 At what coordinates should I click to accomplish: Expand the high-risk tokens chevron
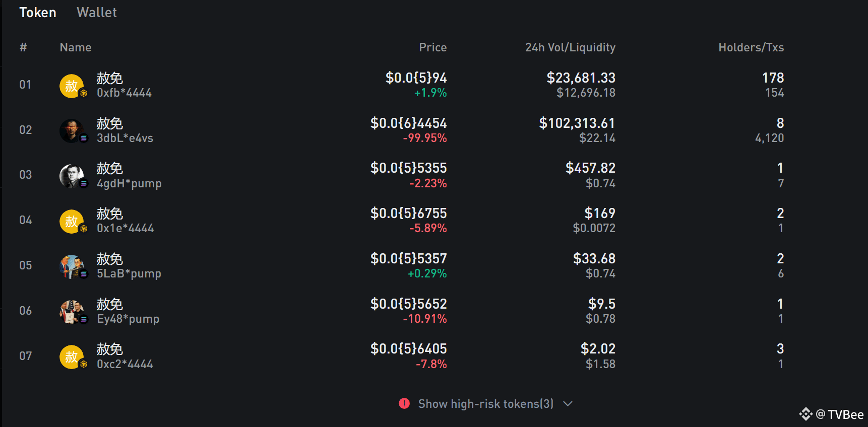[x=568, y=404]
